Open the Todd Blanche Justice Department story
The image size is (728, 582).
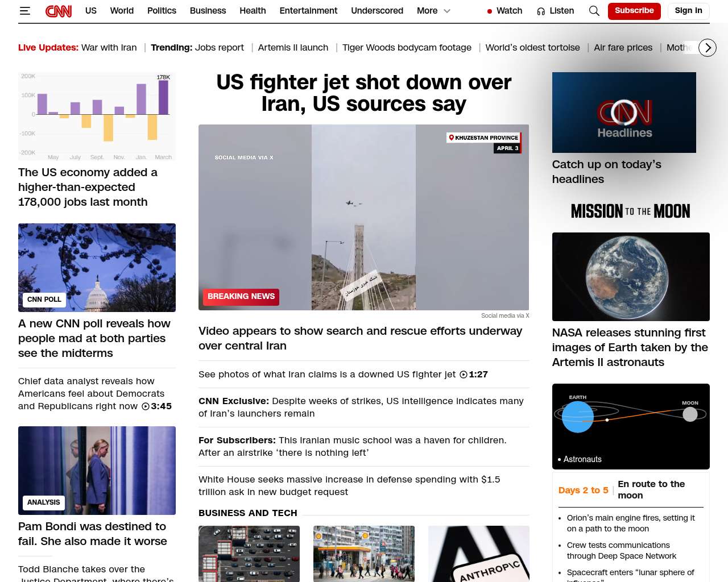[x=96, y=573]
